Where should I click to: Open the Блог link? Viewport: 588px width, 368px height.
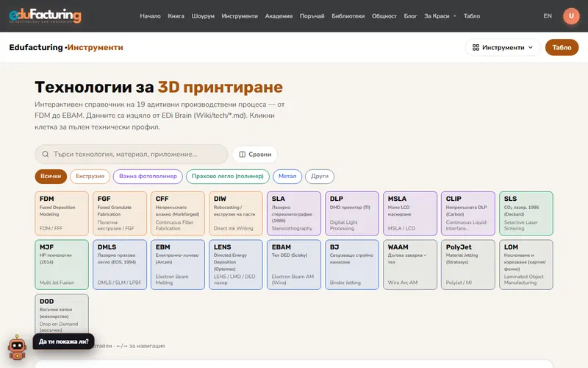[x=410, y=16]
